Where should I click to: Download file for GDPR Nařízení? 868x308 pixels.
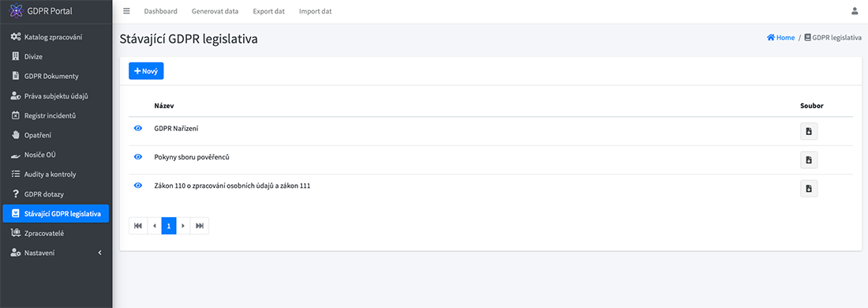coord(809,131)
